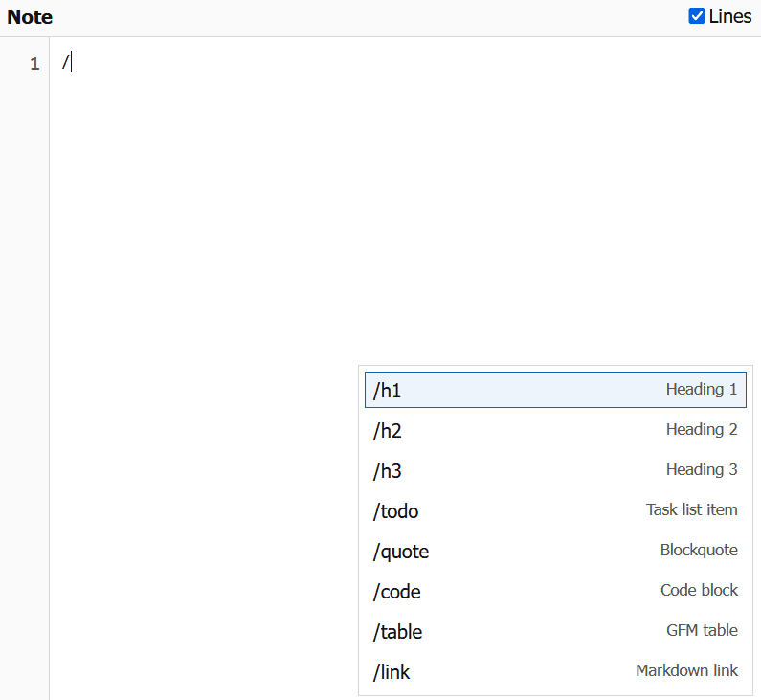Click line number 1 in the gutter
The image size is (761, 700).
tap(34, 64)
